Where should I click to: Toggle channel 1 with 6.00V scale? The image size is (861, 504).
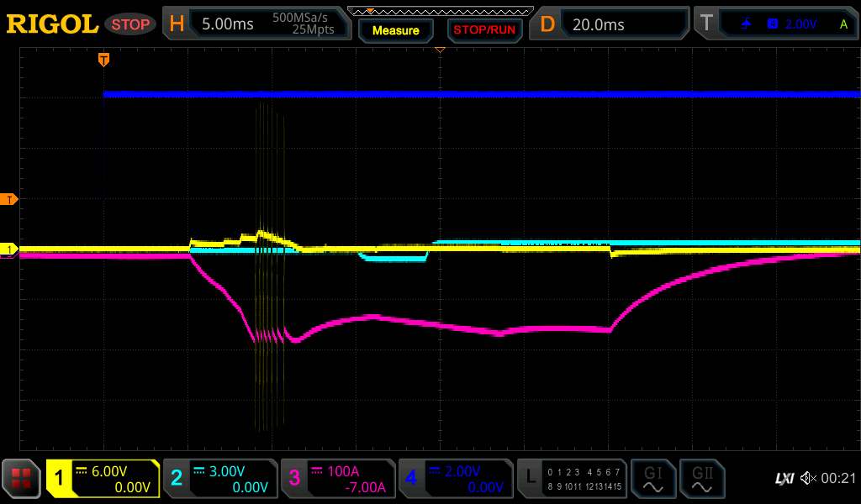[x=103, y=479]
